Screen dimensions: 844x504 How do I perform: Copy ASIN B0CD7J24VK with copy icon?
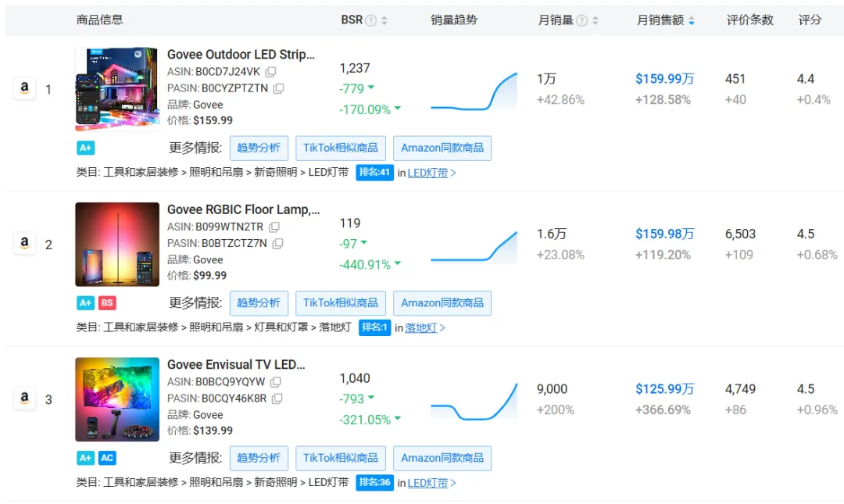click(270, 72)
